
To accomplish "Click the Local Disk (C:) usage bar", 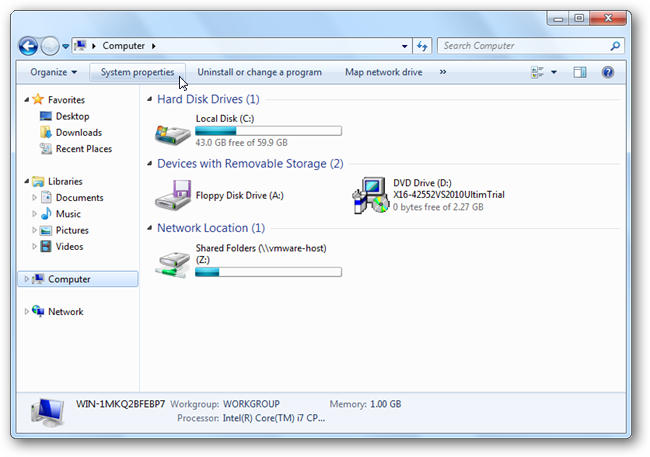I will tap(269, 131).
